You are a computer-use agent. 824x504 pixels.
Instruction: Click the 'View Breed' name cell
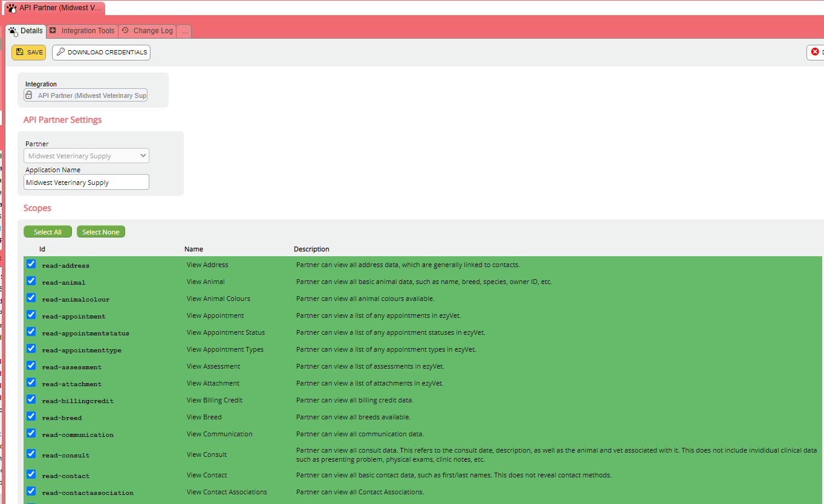pyautogui.click(x=204, y=417)
